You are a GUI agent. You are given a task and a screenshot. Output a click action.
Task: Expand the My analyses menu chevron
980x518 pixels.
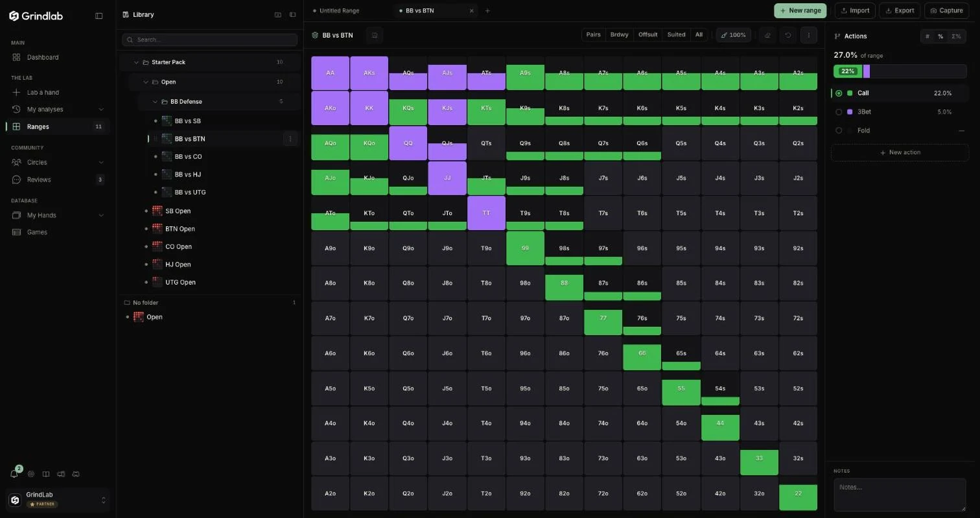point(101,110)
